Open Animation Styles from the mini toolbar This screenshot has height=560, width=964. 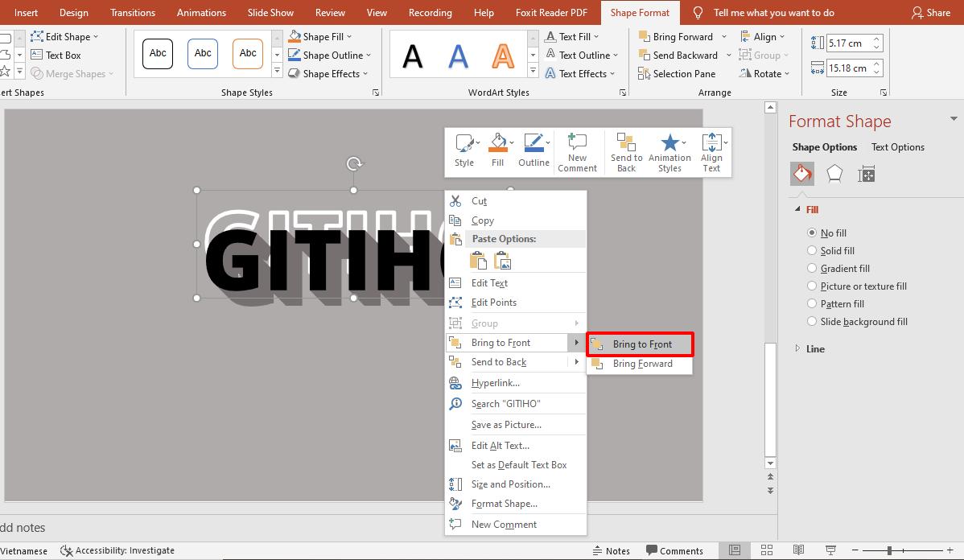coord(669,151)
